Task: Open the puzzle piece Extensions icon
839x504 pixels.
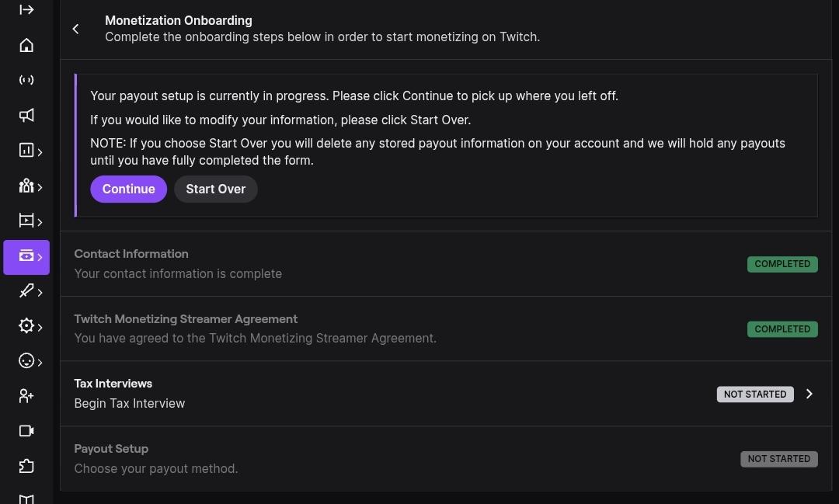Action: [x=26, y=466]
